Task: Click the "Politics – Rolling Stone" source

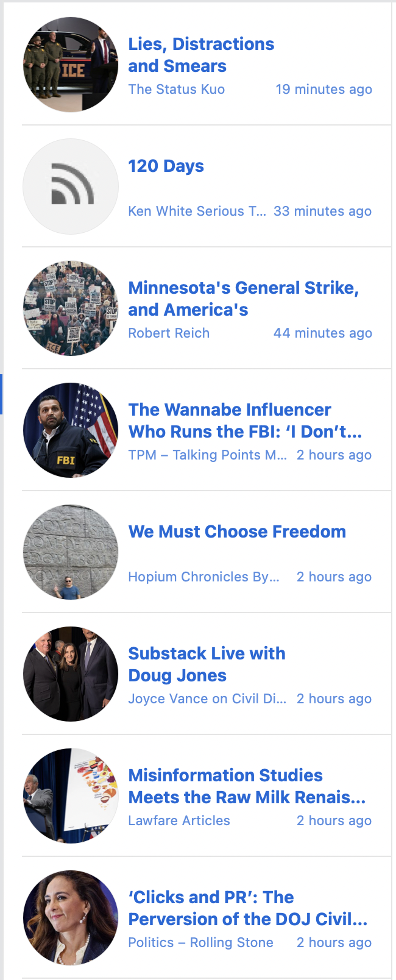Action: (x=200, y=943)
